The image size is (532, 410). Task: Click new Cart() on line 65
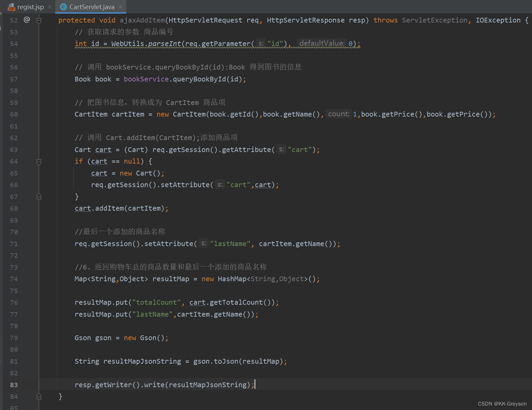(x=140, y=173)
